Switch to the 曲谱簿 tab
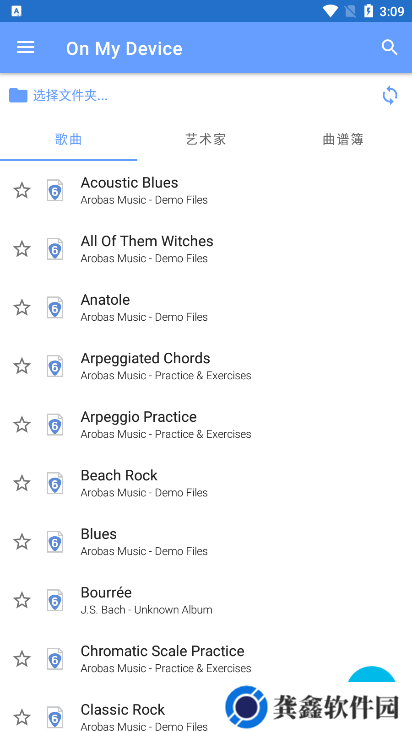The width and height of the screenshot is (412, 732). coord(343,139)
